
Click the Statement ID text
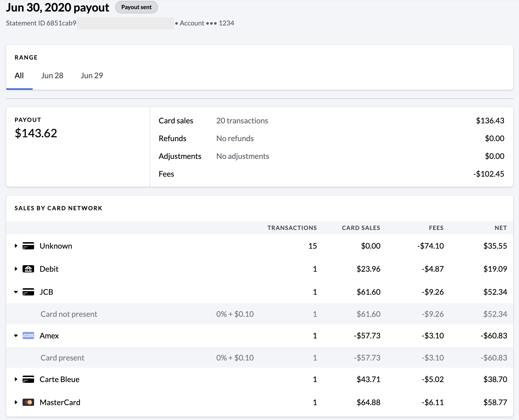pyautogui.click(x=41, y=23)
